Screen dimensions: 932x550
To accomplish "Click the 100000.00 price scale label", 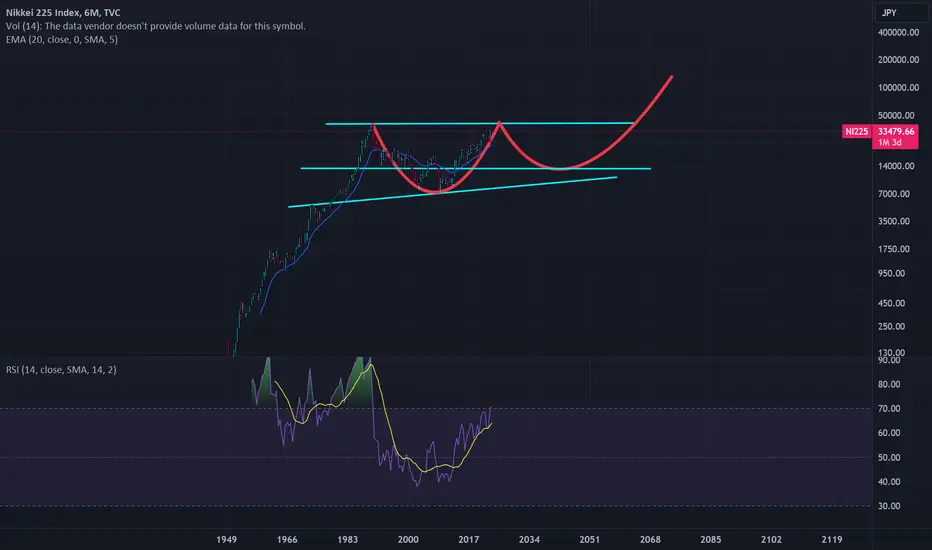I will (x=898, y=87).
